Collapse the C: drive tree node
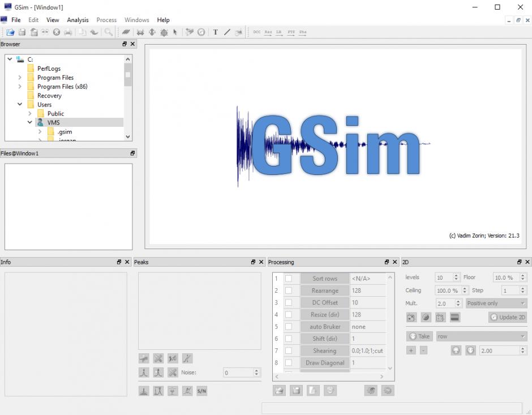The image size is (532, 415). 10,59
